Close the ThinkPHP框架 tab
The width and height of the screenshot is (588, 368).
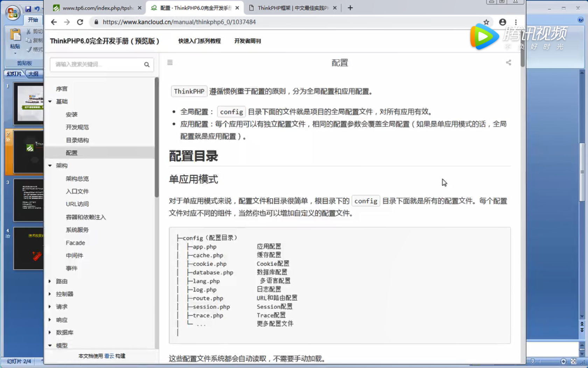point(335,8)
